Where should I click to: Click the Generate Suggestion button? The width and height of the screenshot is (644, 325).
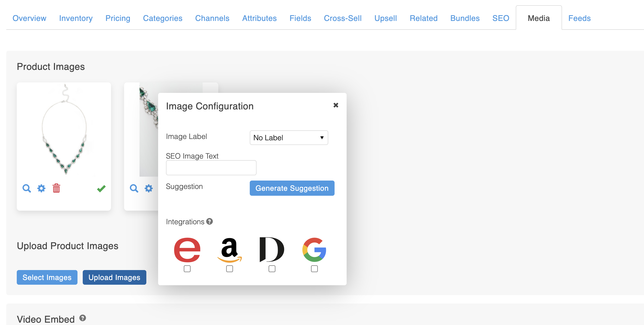292,188
